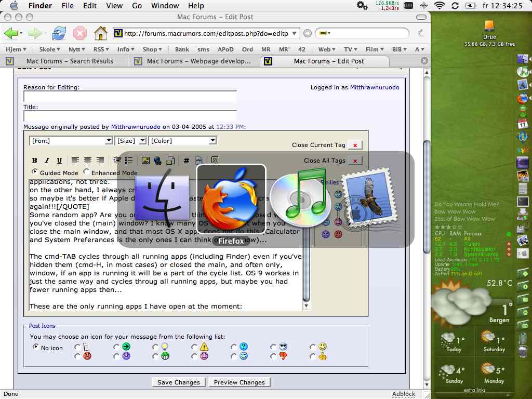Apply bold formatting with B icon
The height and width of the screenshot is (399, 532).
point(35,161)
